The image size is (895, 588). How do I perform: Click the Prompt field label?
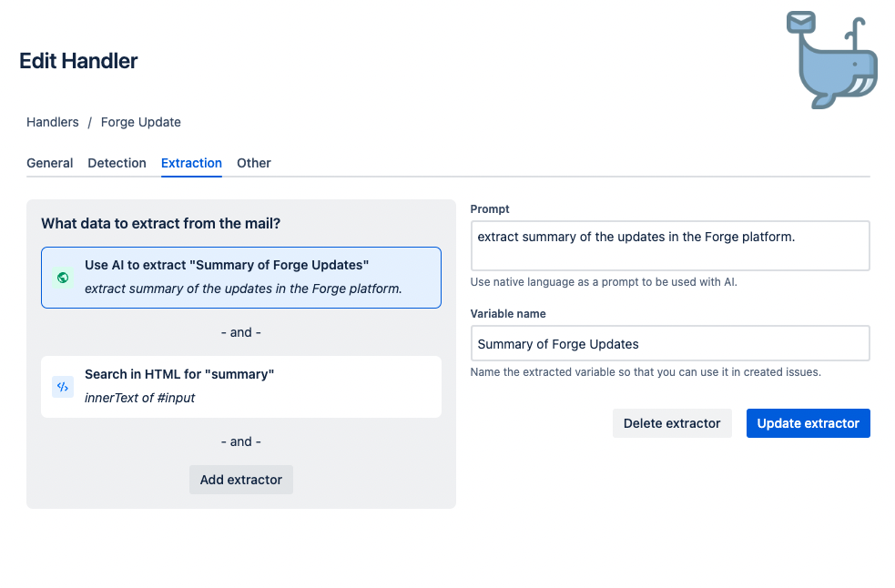point(490,209)
